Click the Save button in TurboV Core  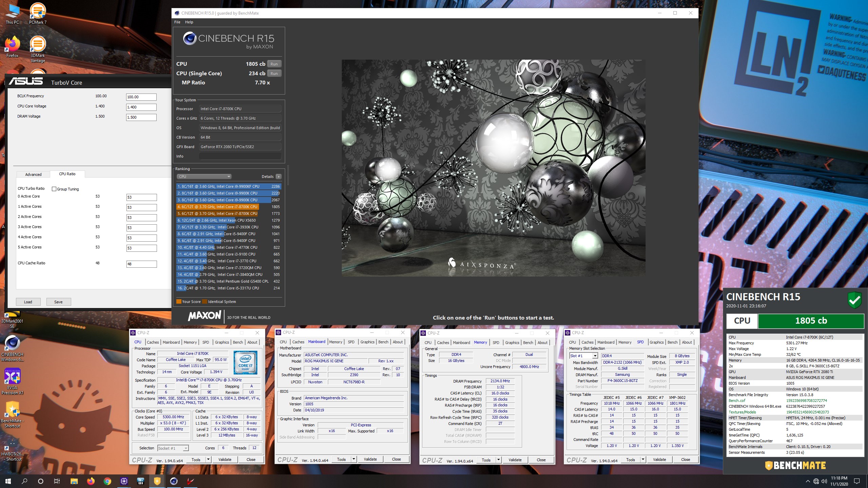(x=58, y=302)
